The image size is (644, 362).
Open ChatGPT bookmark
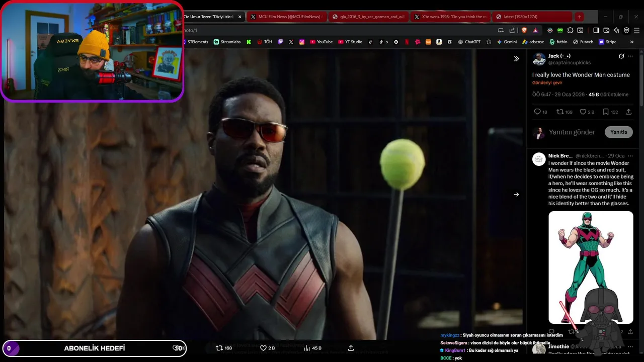tap(469, 42)
